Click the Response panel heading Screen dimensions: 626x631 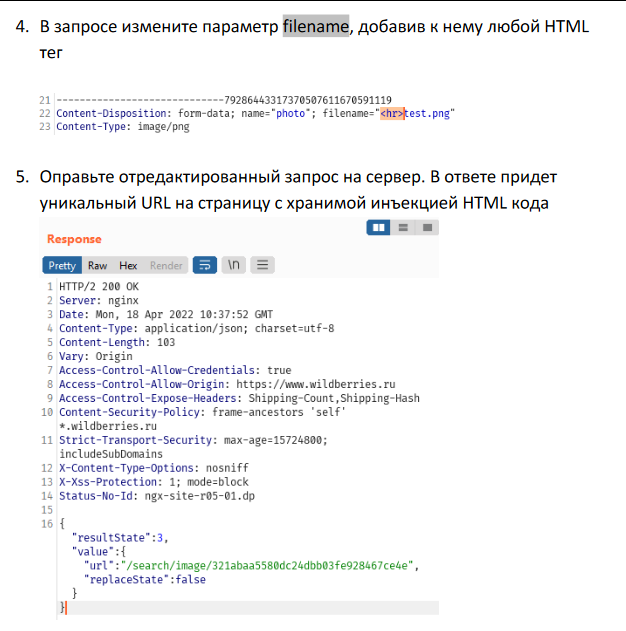coord(74,239)
